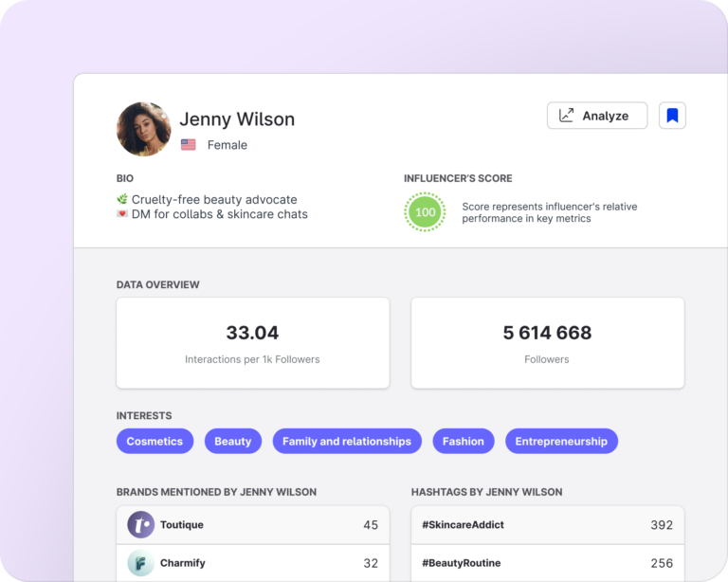
Task: Select the Entrepreneurship interest tag
Action: click(x=561, y=441)
